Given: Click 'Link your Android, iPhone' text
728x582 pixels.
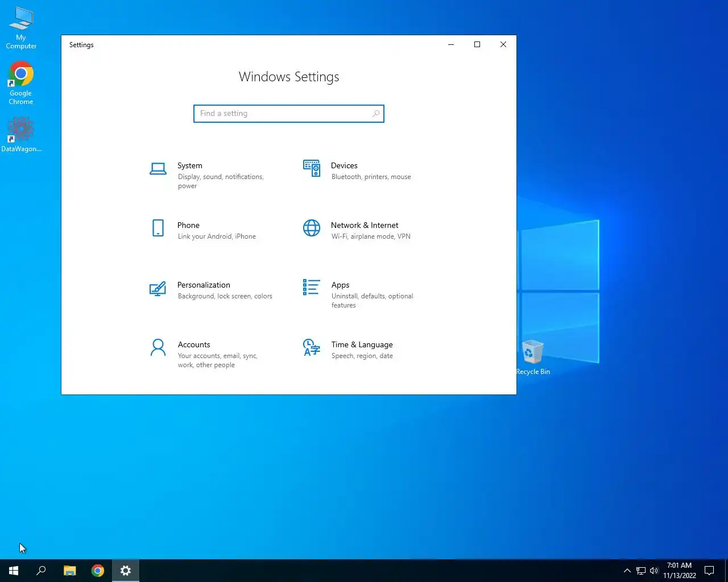Looking at the screenshot, I should pos(217,236).
